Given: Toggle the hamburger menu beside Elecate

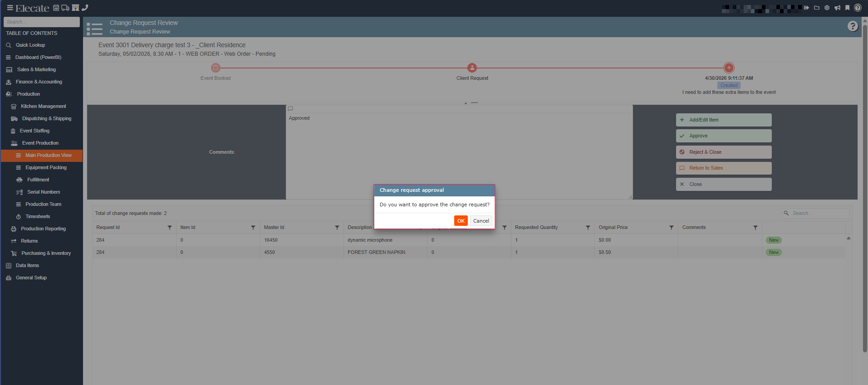Looking at the screenshot, I should (10, 8).
